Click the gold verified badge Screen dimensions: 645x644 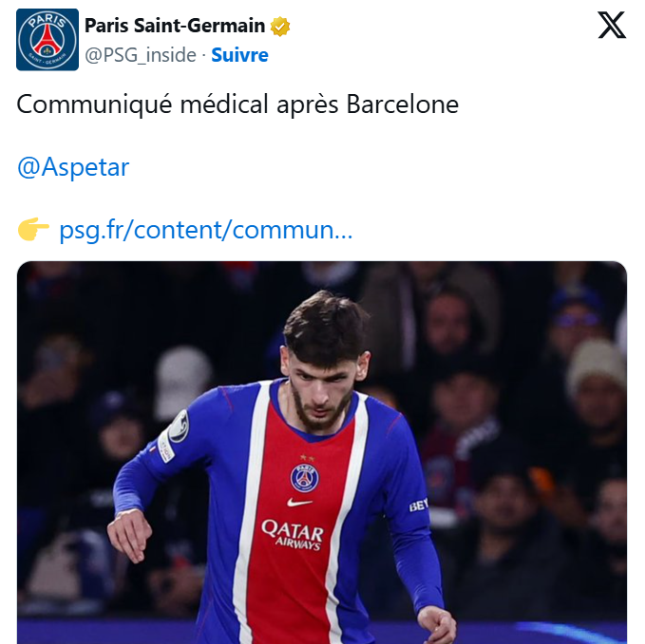click(x=280, y=27)
